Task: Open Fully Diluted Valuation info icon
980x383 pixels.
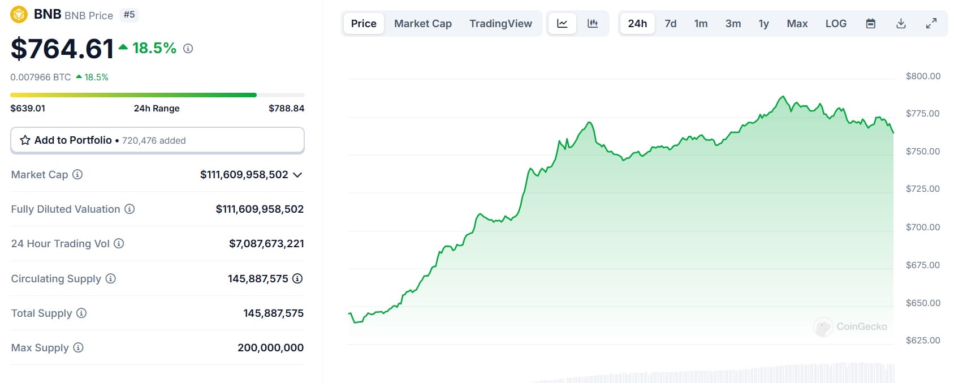Action: pos(129,209)
